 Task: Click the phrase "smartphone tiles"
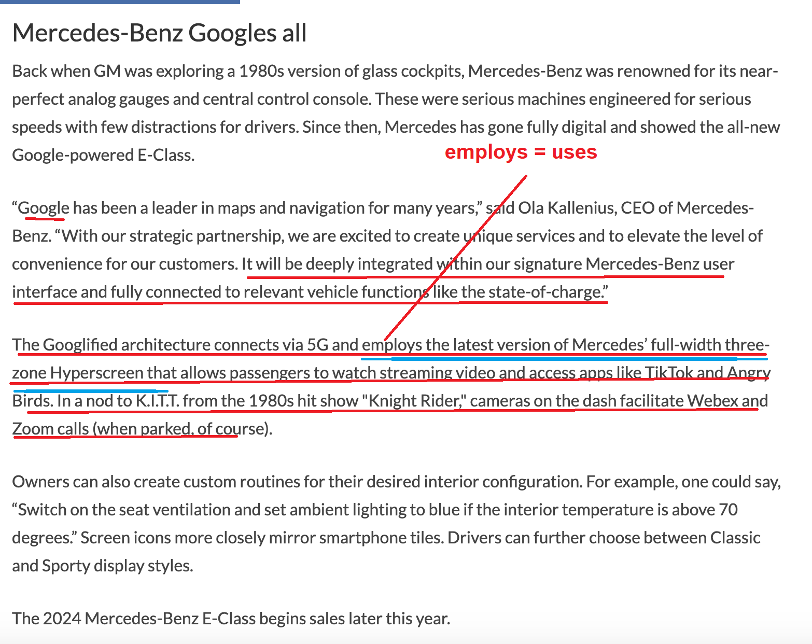click(x=381, y=538)
